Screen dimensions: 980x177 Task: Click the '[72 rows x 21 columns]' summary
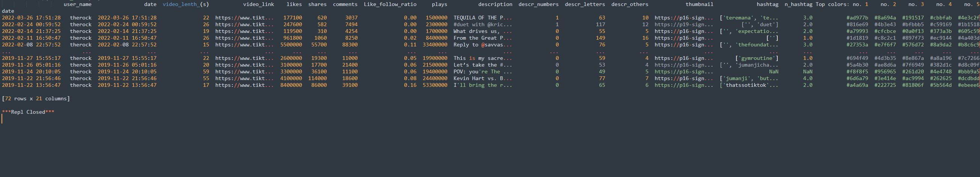[x=36, y=99]
